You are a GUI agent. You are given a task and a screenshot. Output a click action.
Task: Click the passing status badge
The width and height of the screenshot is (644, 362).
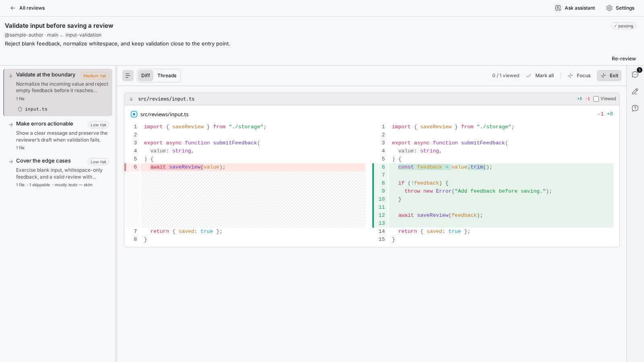623,26
